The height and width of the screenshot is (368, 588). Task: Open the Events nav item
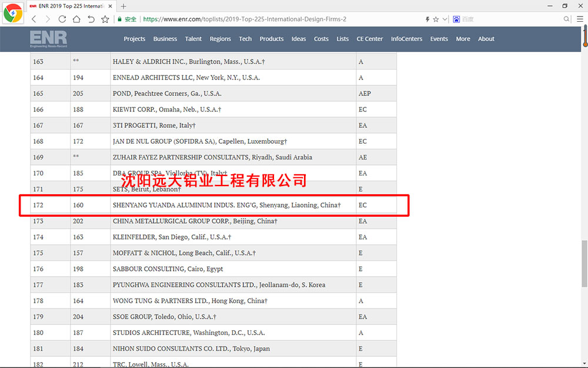pyautogui.click(x=439, y=39)
